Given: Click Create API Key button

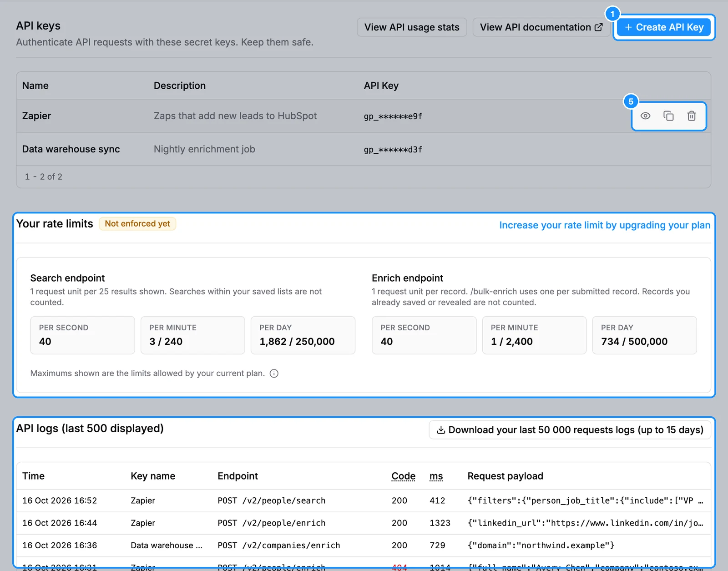Looking at the screenshot, I should pyautogui.click(x=664, y=27).
